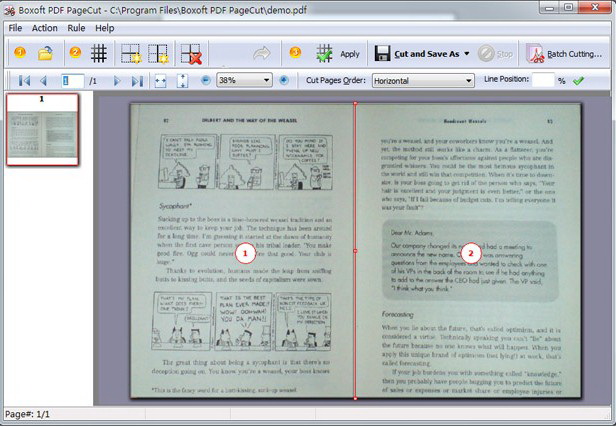Viewport: 616px width, 427px height.
Task: Select page 1 thumbnail
Action: coord(42,129)
